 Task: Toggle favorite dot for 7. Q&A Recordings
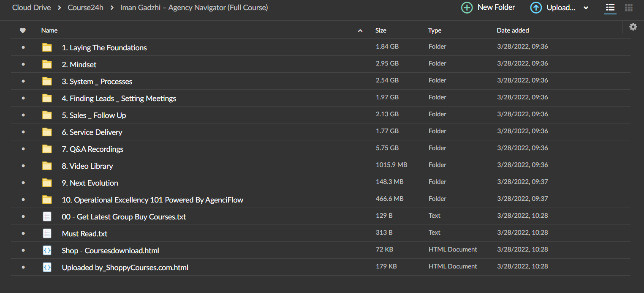[x=23, y=149]
